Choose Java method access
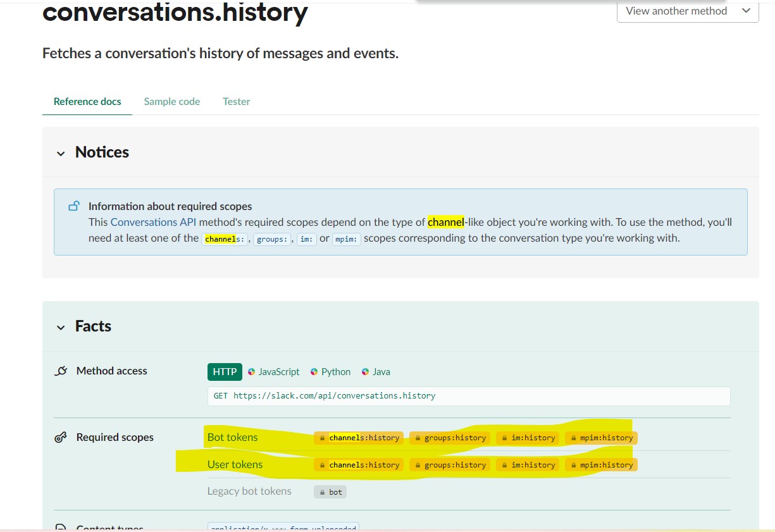Screen dimensions: 775x532 [x=376, y=372]
